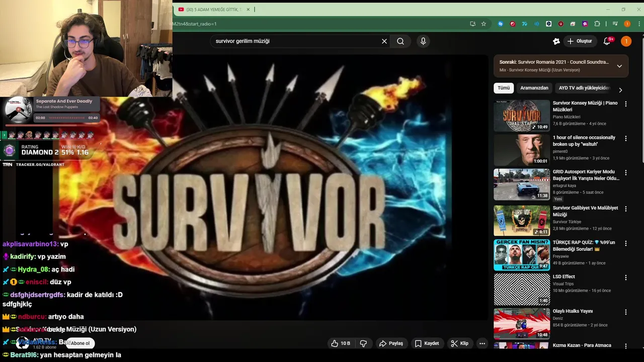Create a clip with Klip button
644x362 pixels.
459,343
